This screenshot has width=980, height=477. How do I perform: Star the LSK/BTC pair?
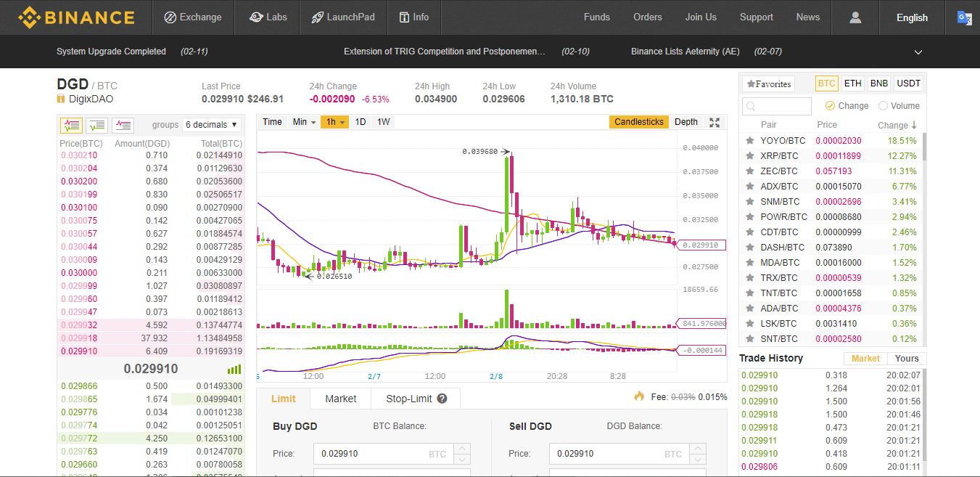tap(750, 324)
